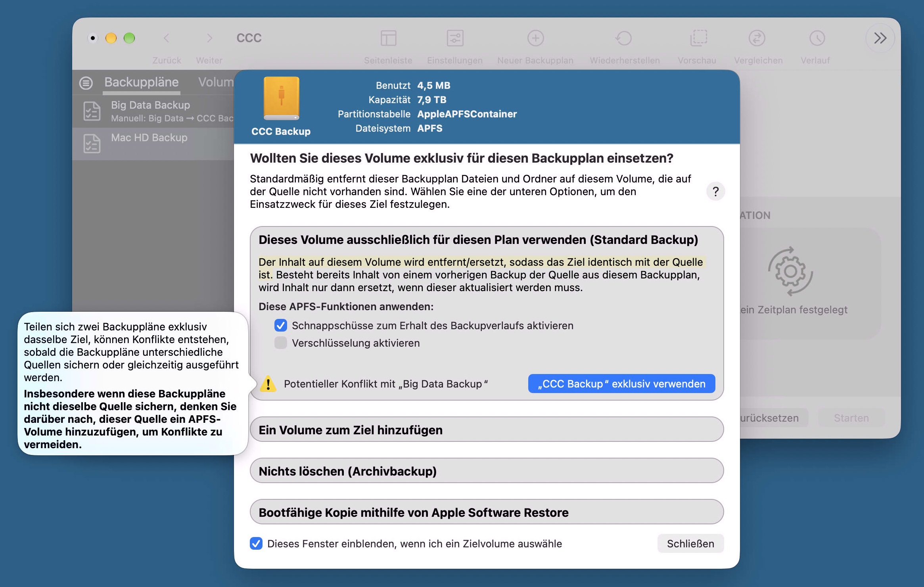
Task: Select the Mac HD Backup plan
Action: click(x=153, y=144)
